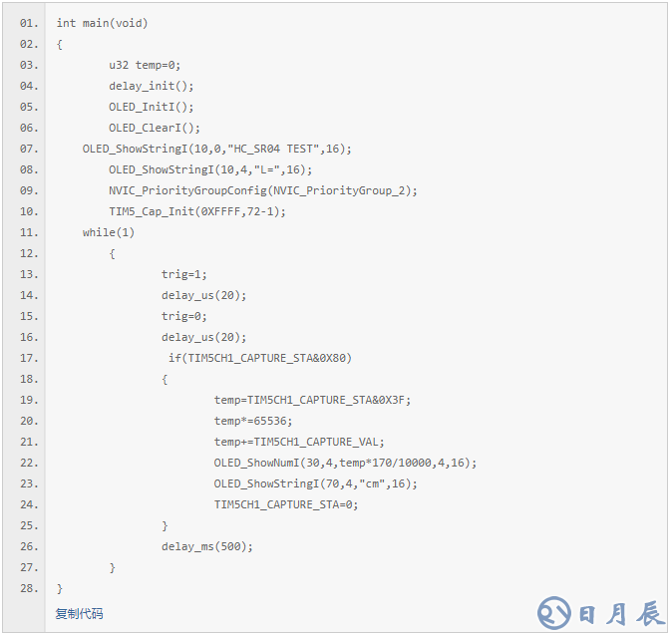
Task: Click the u32 temp=0; line
Action: 145,65
